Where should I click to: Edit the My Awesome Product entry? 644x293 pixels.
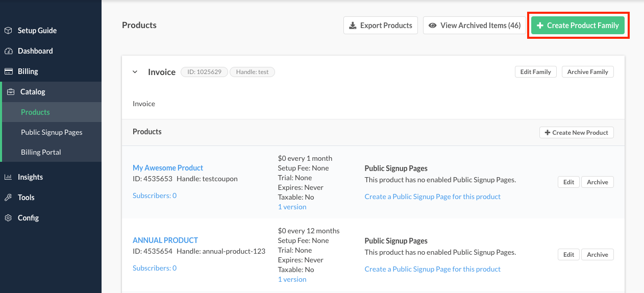(x=568, y=182)
